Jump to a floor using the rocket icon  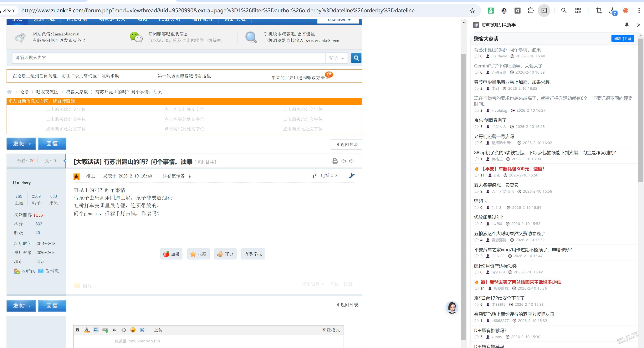tap(352, 176)
